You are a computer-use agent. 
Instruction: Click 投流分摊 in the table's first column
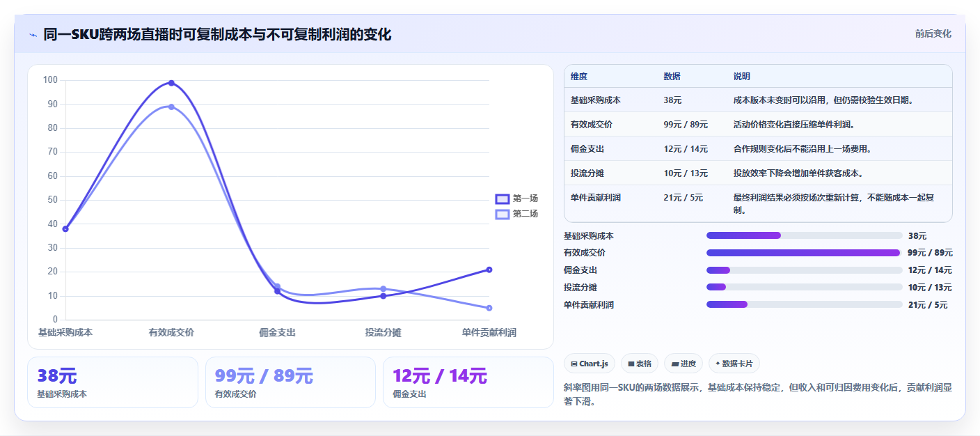click(x=587, y=173)
